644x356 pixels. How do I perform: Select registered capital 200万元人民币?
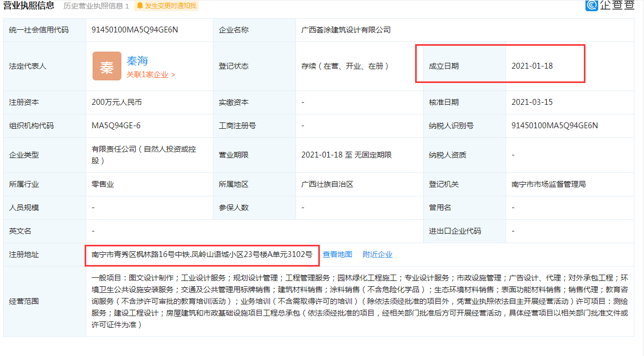[117, 102]
